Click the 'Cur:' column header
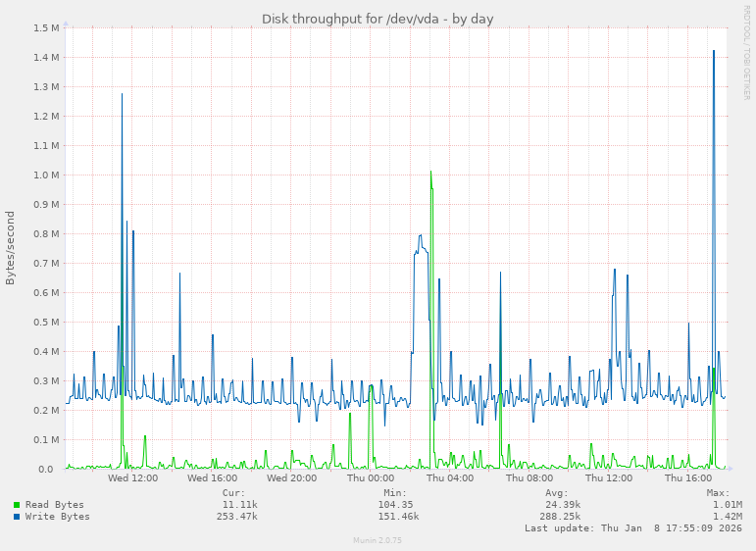The width and height of the screenshot is (756, 551). point(233,493)
